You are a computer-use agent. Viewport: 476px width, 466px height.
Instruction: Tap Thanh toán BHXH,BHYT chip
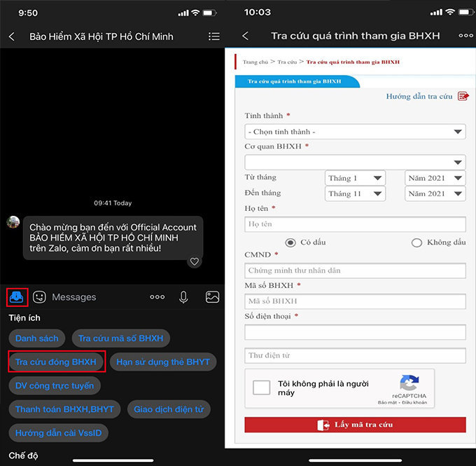pyautogui.click(x=64, y=409)
